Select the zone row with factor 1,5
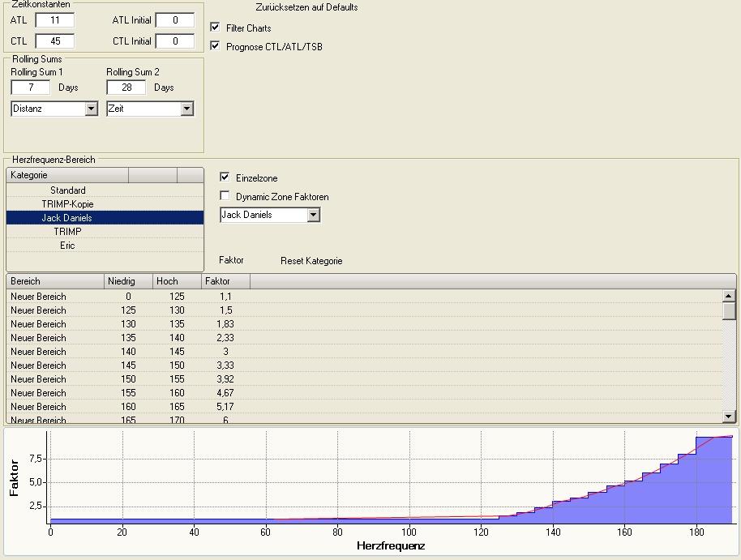Viewport: 741px width, 560px height. pyautogui.click(x=364, y=310)
